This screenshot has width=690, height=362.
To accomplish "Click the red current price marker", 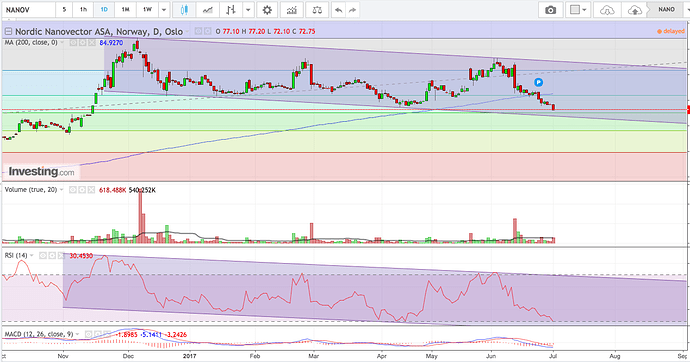I will (x=688, y=110).
